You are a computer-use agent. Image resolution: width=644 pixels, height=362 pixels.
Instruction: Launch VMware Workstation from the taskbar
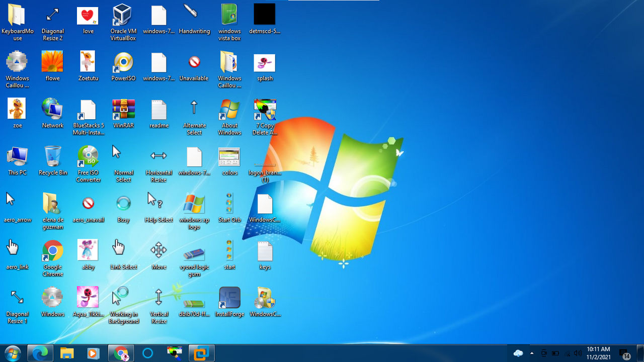click(202, 353)
